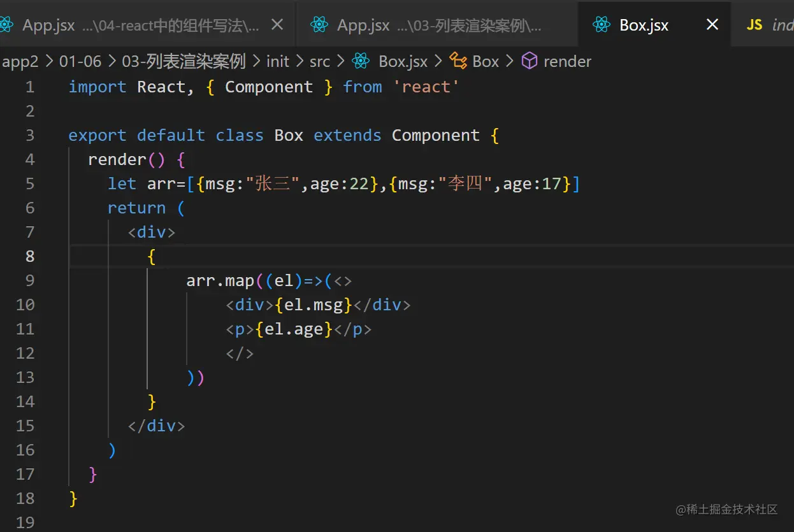Click React icon on Box.jsx tab
Image resolution: width=794 pixels, height=532 pixels.
601,25
